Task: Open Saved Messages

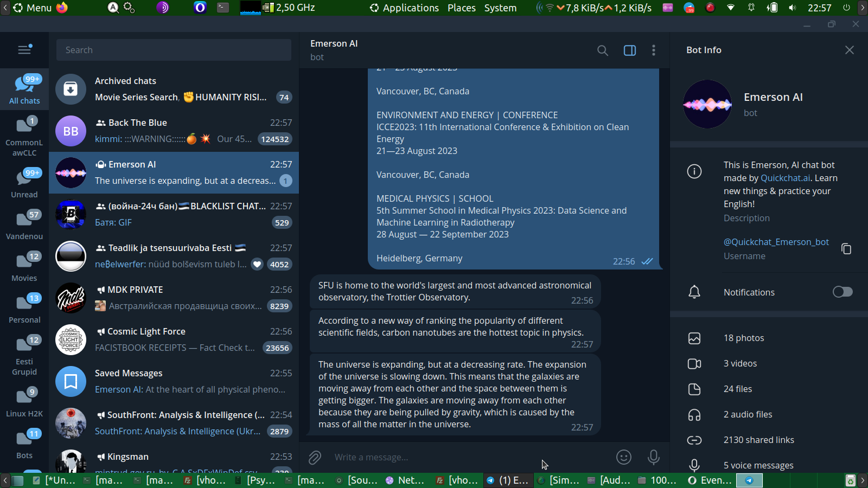Action: point(174,381)
